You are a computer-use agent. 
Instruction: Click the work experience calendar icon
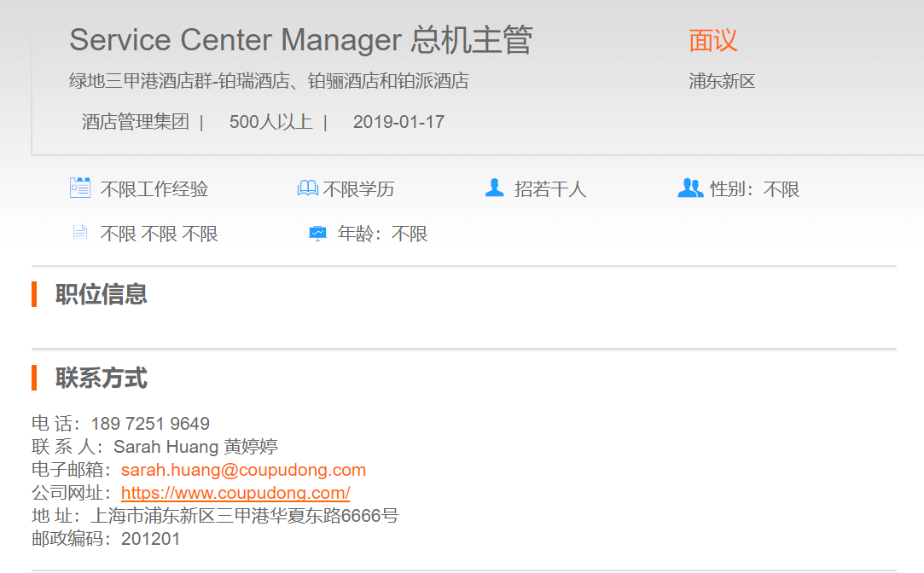[80, 188]
